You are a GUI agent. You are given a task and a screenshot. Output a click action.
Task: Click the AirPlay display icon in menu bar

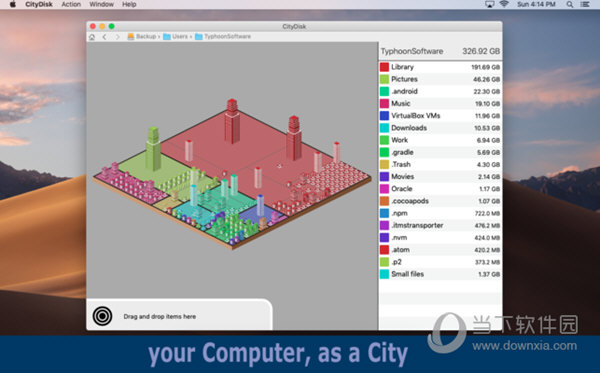(x=489, y=5)
